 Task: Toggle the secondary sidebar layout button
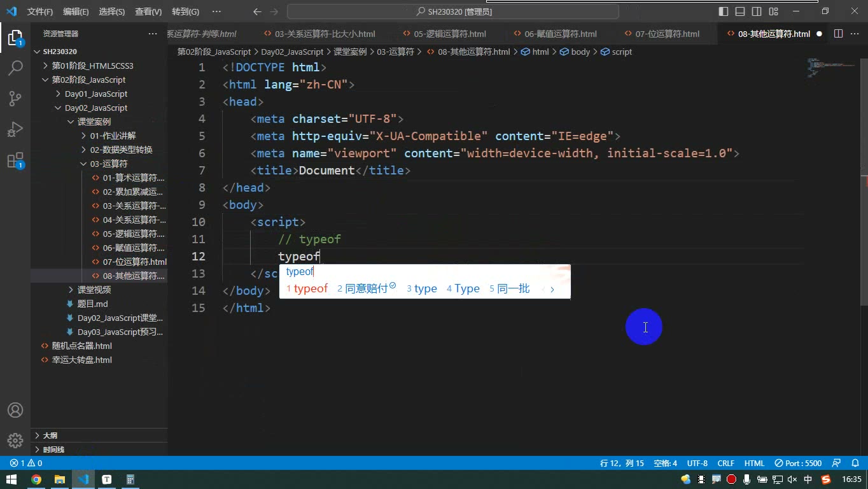pyautogui.click(x=757, y=11)
